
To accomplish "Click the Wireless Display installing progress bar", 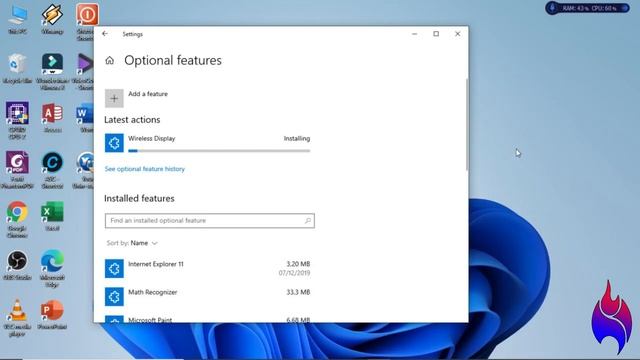I will [x=219, y=151].
